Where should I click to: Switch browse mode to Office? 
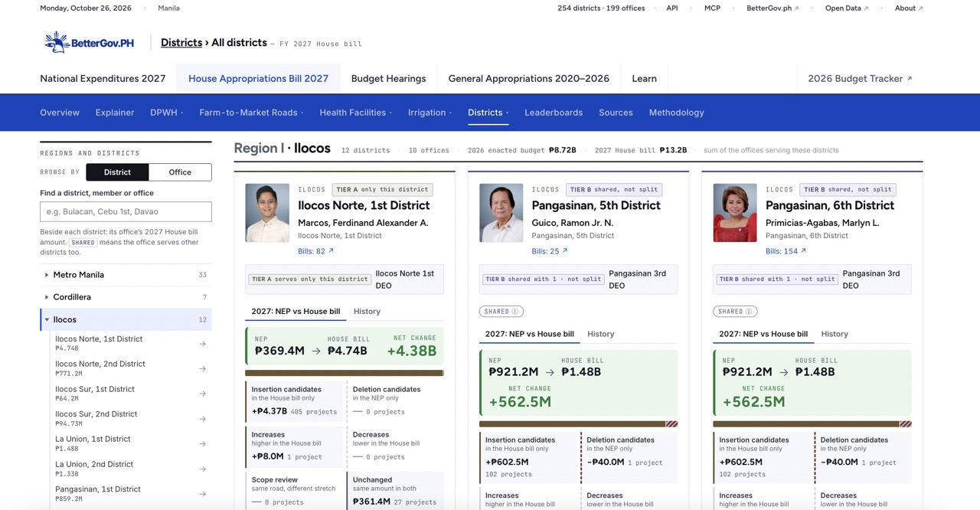pyautogui.click(x=180, y=172)
